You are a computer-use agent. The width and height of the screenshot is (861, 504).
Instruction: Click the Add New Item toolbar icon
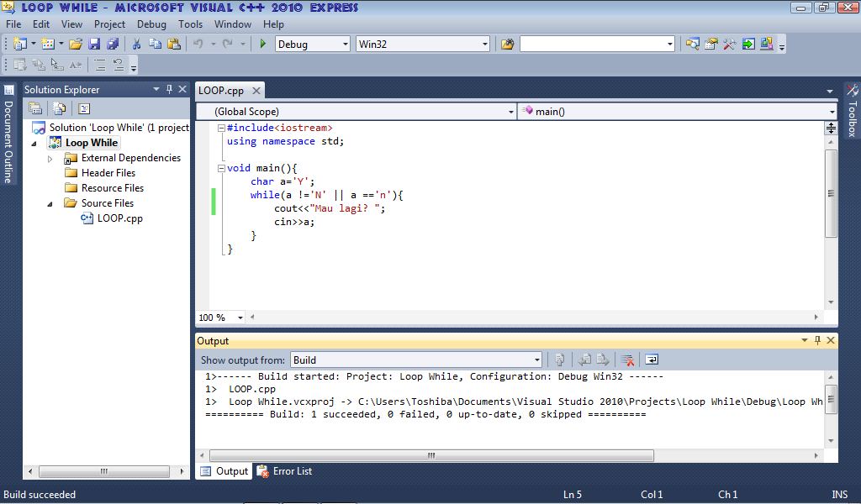pyautogui.click(x=48, y=44)
